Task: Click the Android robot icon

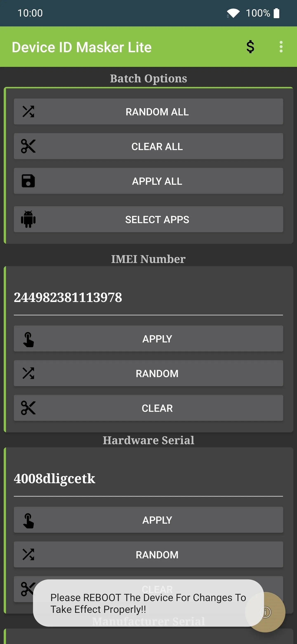Action: pyautogui.click(x=28, y=219)
